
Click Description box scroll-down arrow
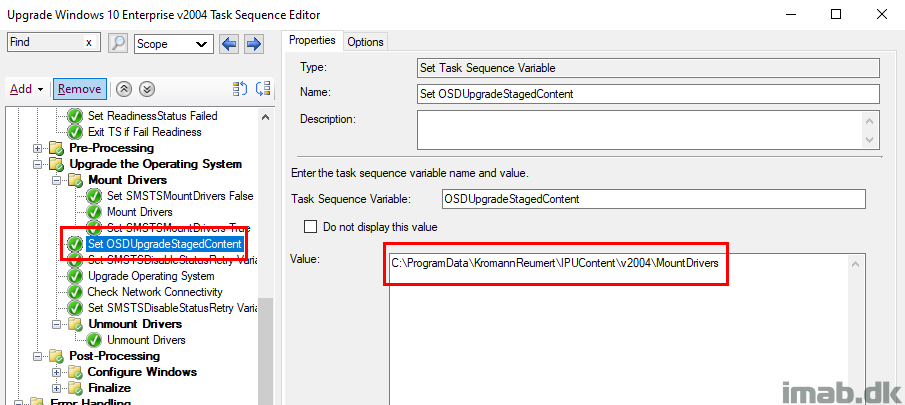[x=871, y=140]
